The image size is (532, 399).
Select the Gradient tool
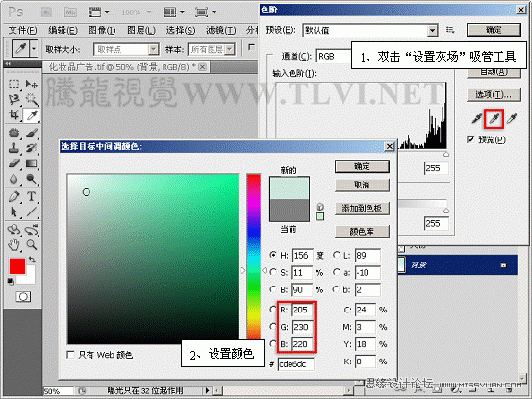(x=32, y=163)
